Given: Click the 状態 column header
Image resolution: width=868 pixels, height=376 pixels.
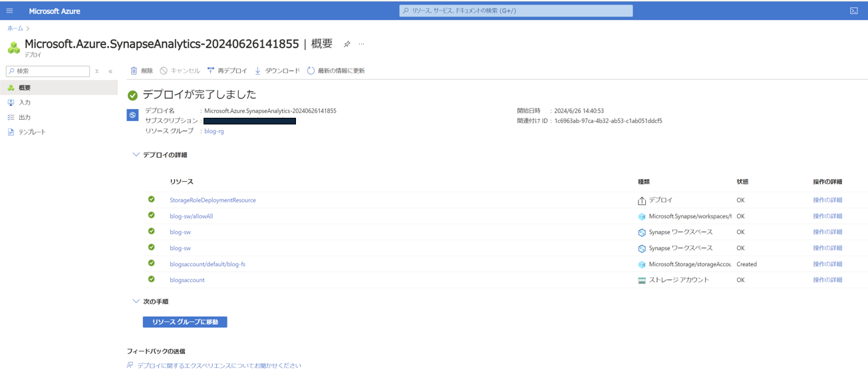Looking at the screenshot, I should coord(742,182).
